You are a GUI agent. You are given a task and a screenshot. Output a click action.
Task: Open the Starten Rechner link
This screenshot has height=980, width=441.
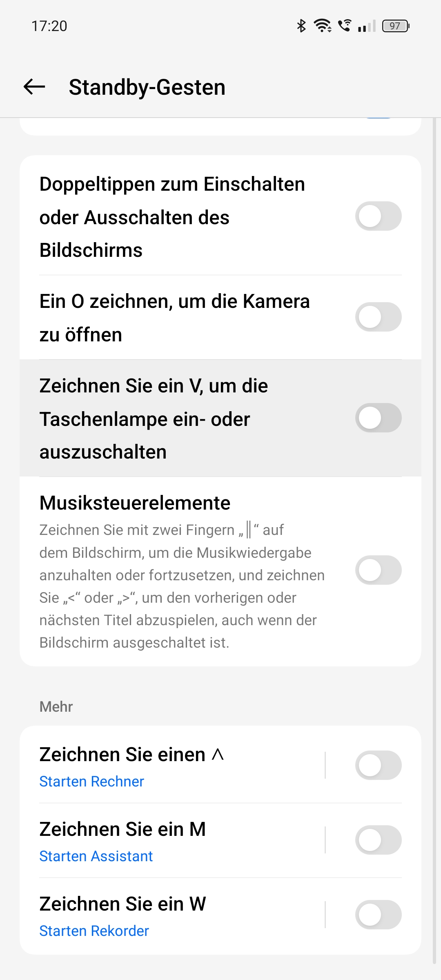91,782
